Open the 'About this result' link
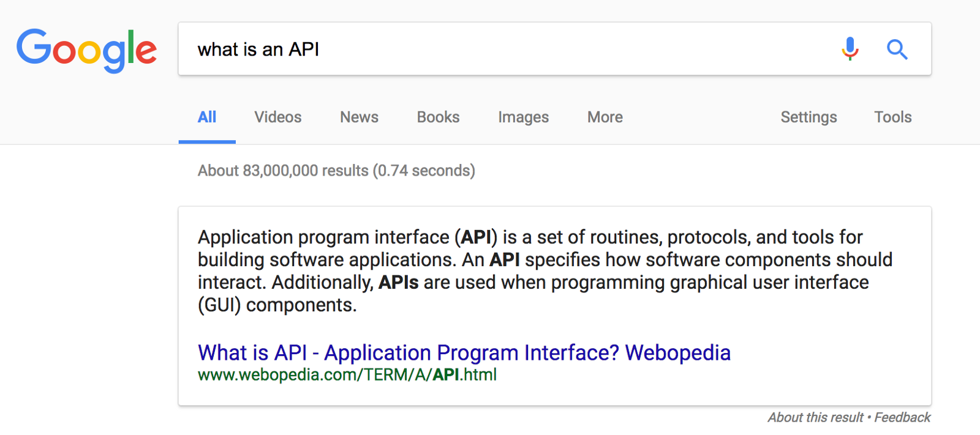 pos(815,417)
